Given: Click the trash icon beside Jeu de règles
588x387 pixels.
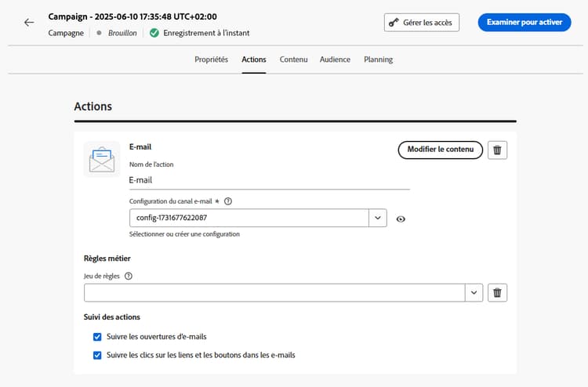Looking at the screenshot, I should (x=497, y=292).
